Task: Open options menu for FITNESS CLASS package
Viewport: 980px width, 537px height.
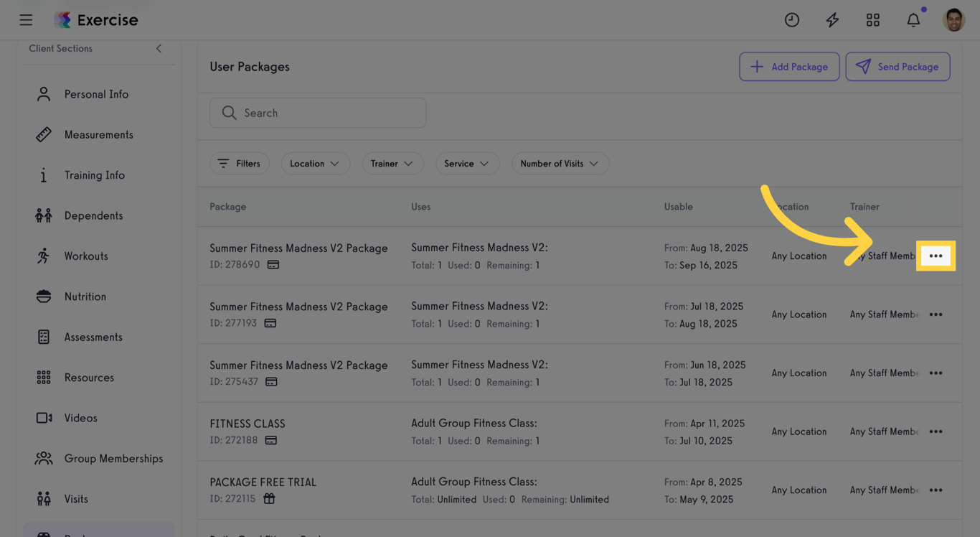Action: click(x=936, y=432)
